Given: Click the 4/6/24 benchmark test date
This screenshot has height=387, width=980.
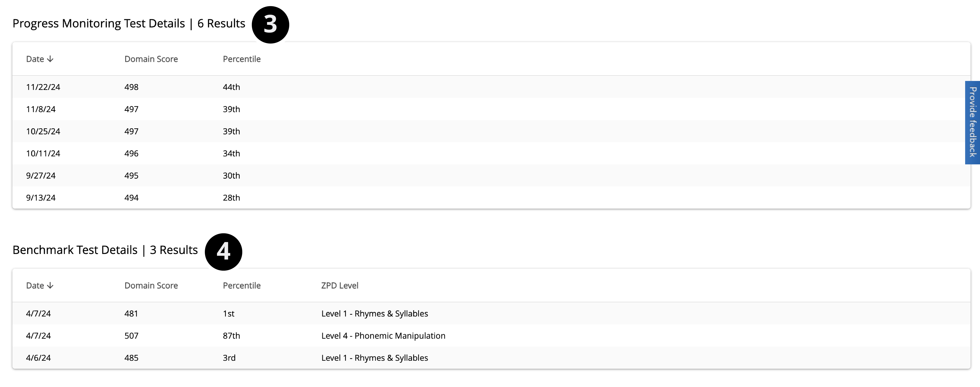Looking at the screenshot, I should 38,358.
